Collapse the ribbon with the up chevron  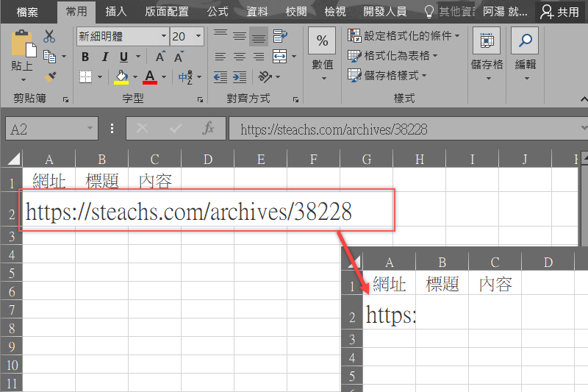click(584, 99)
